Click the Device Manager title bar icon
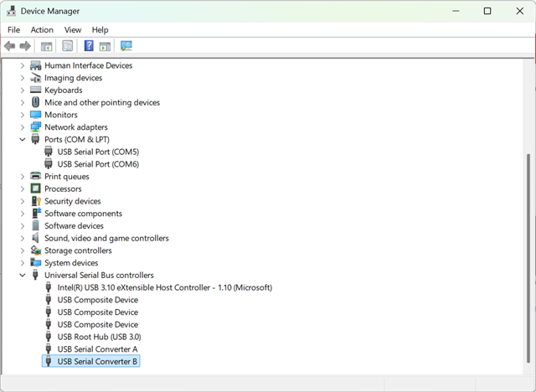 click(x=11, y=11)
